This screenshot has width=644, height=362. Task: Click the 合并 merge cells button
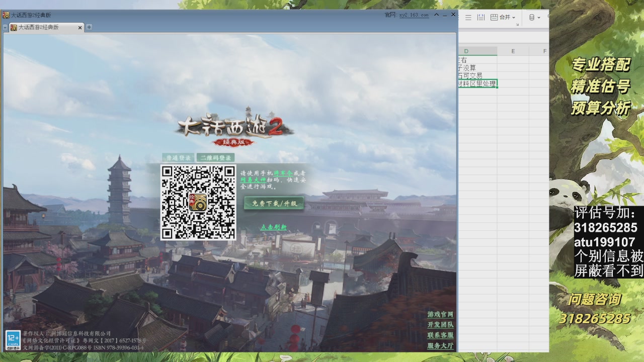[x=500, y=18]
